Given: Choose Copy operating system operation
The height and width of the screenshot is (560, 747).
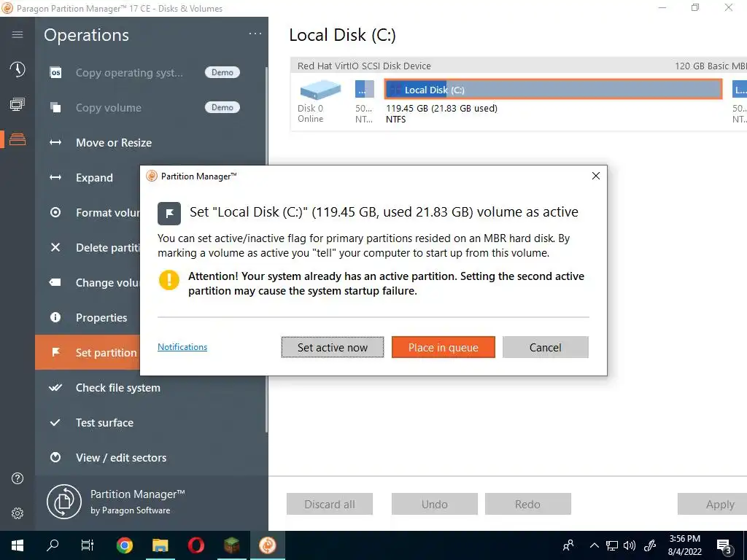Looking at the screenshot, I should (150, 73).
